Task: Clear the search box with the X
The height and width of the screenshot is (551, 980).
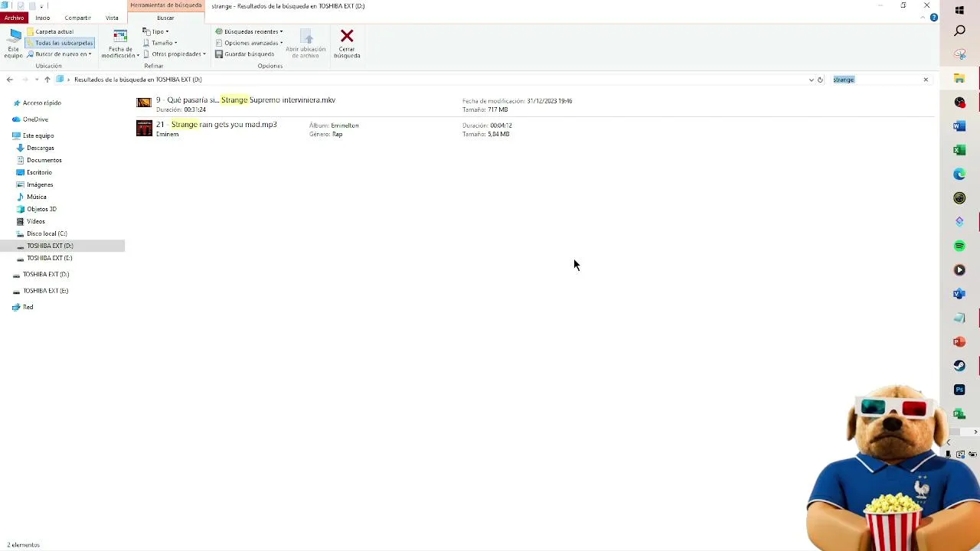Action: [x=926, y=80]
